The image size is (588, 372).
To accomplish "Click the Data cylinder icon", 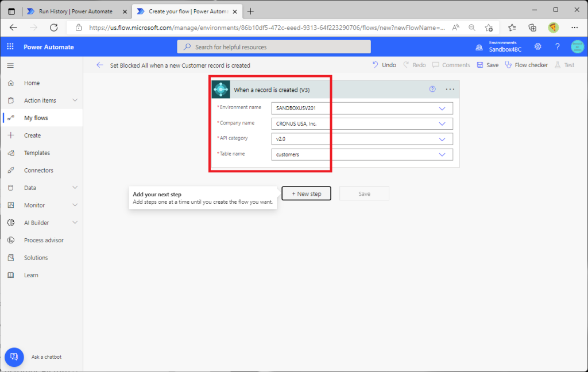I will coord(11,188).
